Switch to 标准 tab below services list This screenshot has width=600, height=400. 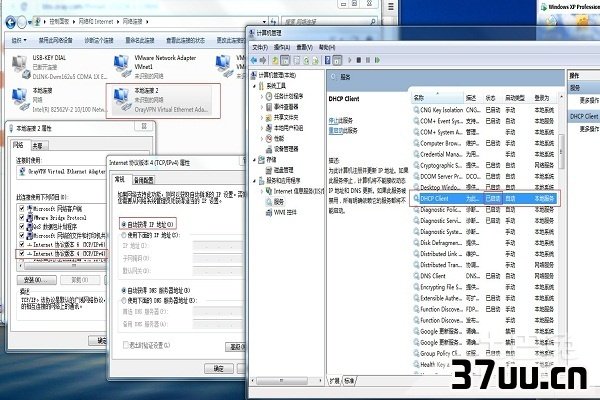(x=349, y=380)
